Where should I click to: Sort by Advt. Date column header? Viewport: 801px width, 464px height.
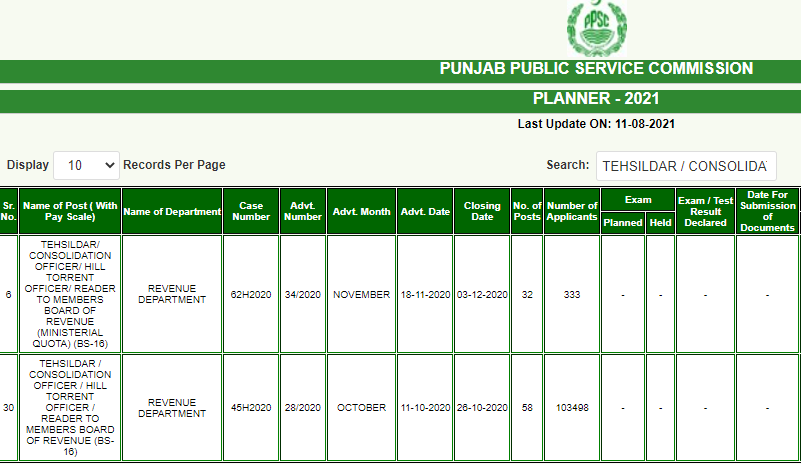click(425, 211)
